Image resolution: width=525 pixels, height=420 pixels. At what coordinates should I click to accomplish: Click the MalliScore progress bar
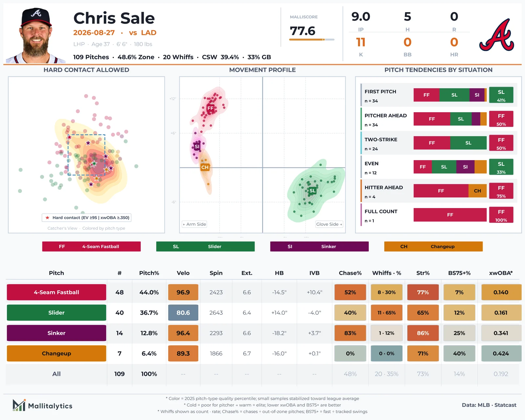click(x=312, y=39)
